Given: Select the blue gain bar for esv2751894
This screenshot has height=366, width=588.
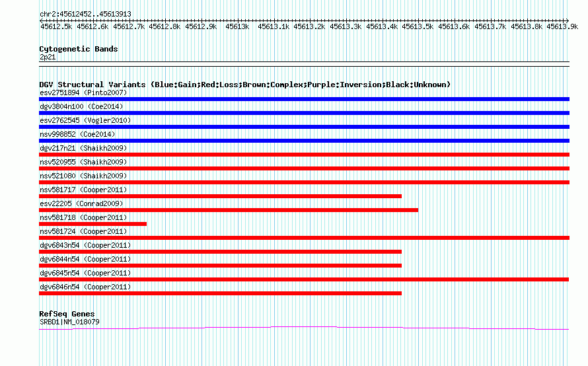Looking at the screenshot, I should 304,99.
